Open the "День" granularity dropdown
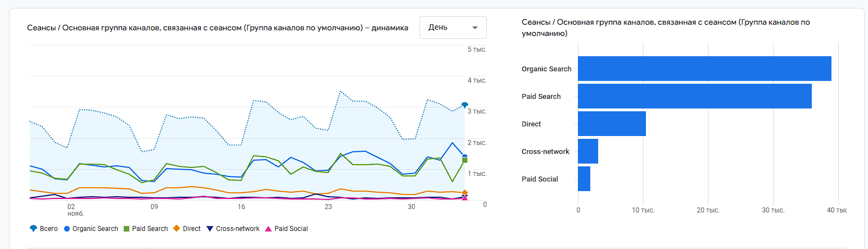Image resolution: width=868 pixels, height=249 pixels. click(x=453, y=28)
